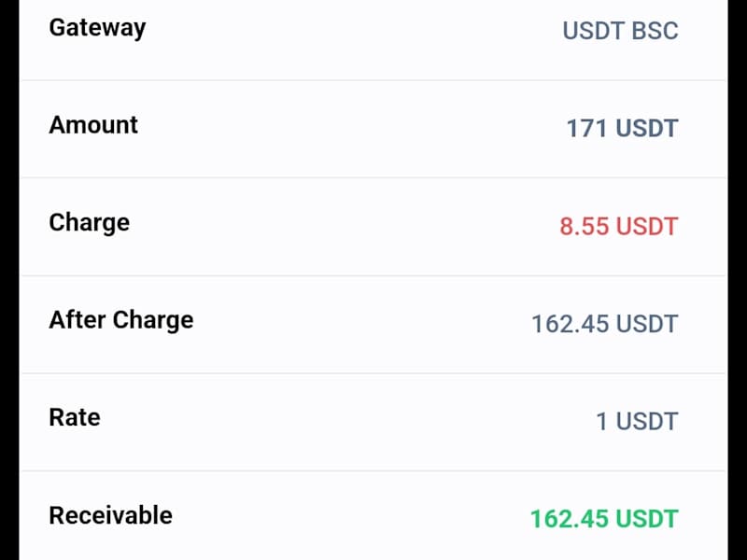Select the USDT BSC gateway value
Viewport: 747px width, 560px height.
coord(620,31)
